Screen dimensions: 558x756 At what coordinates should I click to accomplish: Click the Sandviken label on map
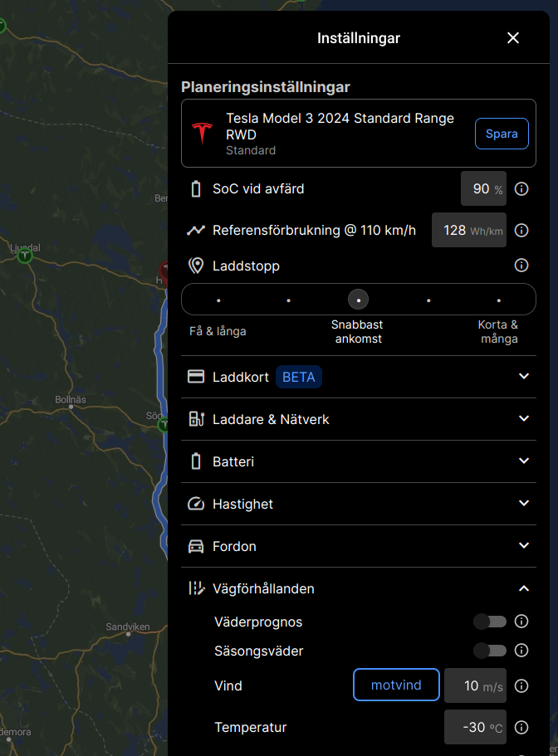(128, 627)
